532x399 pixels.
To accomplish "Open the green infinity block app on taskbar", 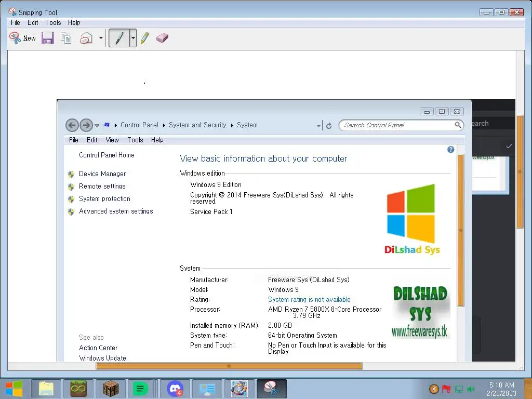I will (x=78, y=389).
